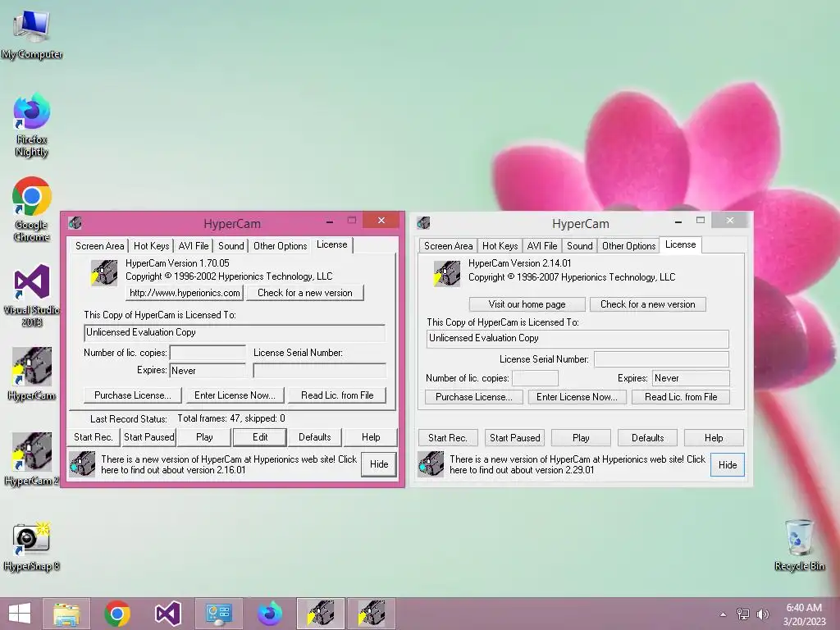Open File Explorer from the taskbar
This screenshot has width=840, height=630.
67,614
